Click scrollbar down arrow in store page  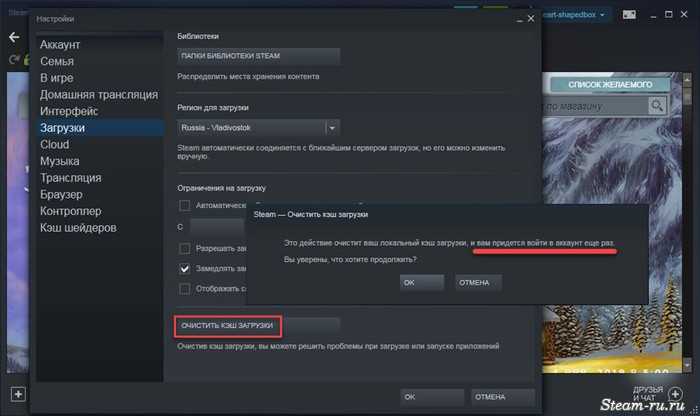pos(687,366)
